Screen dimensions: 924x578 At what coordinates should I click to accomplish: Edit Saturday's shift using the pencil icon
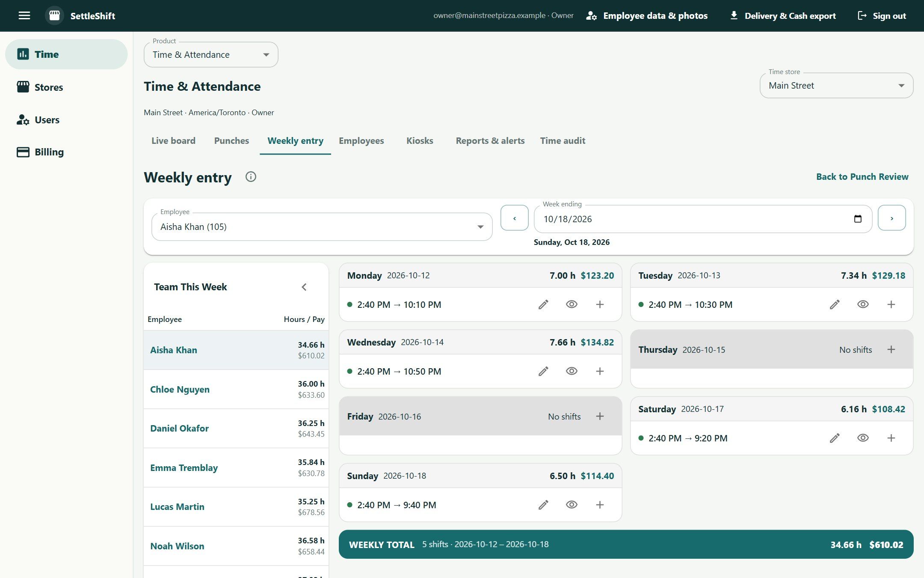coord(835,438)
